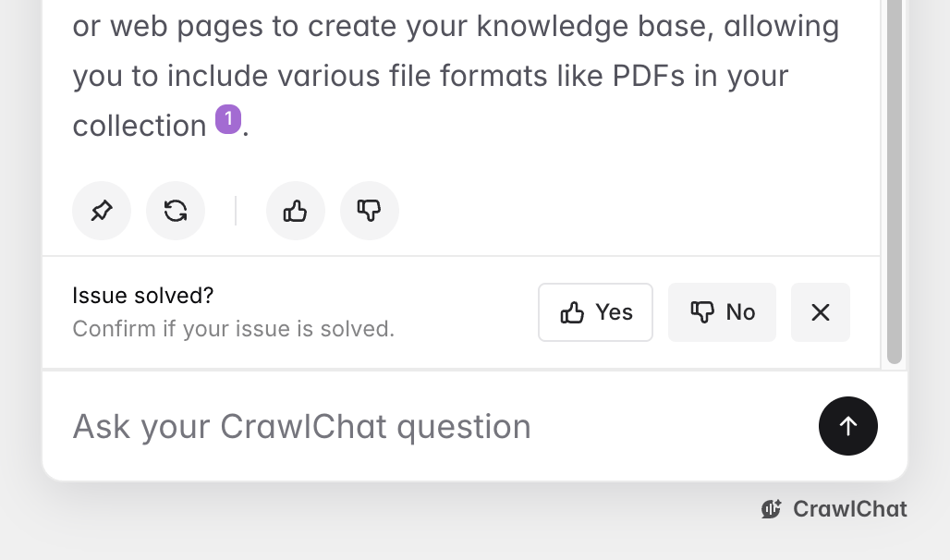
Task: Click the "Issue solved?" heading text
Action: click(143, 296)
